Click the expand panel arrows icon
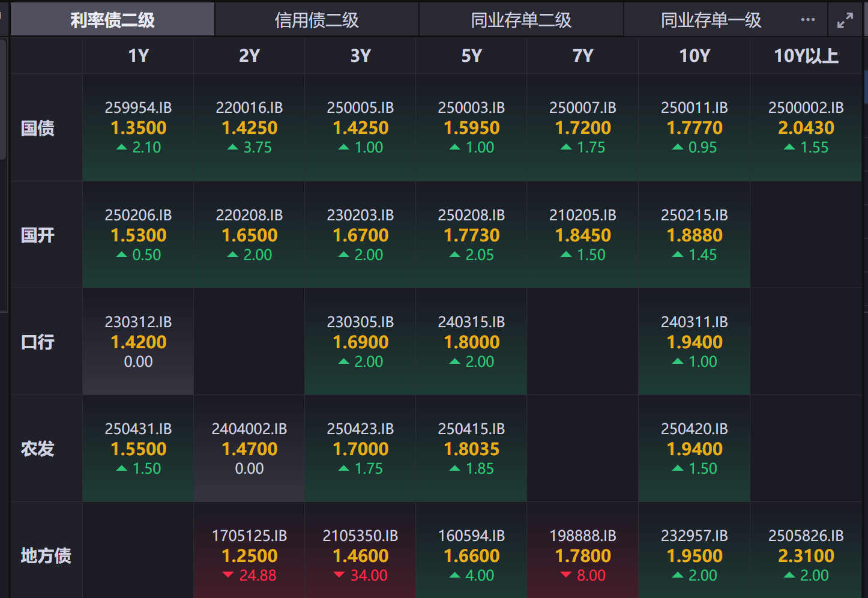Image resolution: width=868 pixels, height=598 pixels. (x=845, y=20)
